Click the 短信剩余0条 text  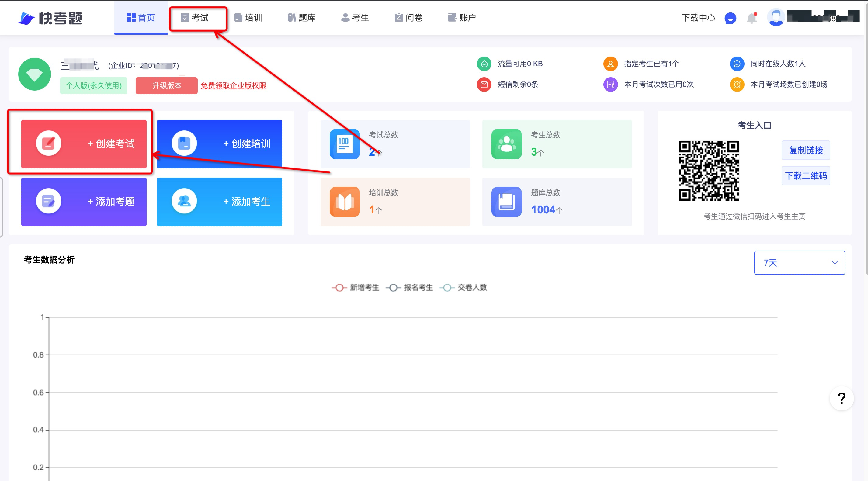(x=518, y=84)
